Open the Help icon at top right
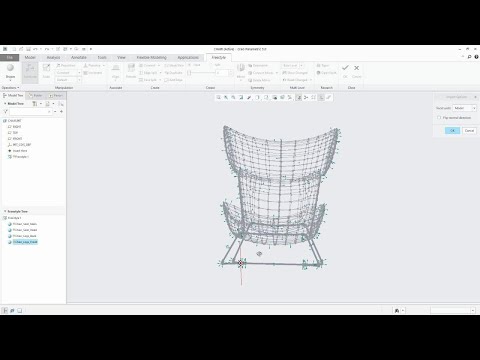Image resolution: width=480 pixels, height=360 pixels. (x=476, y=57)
